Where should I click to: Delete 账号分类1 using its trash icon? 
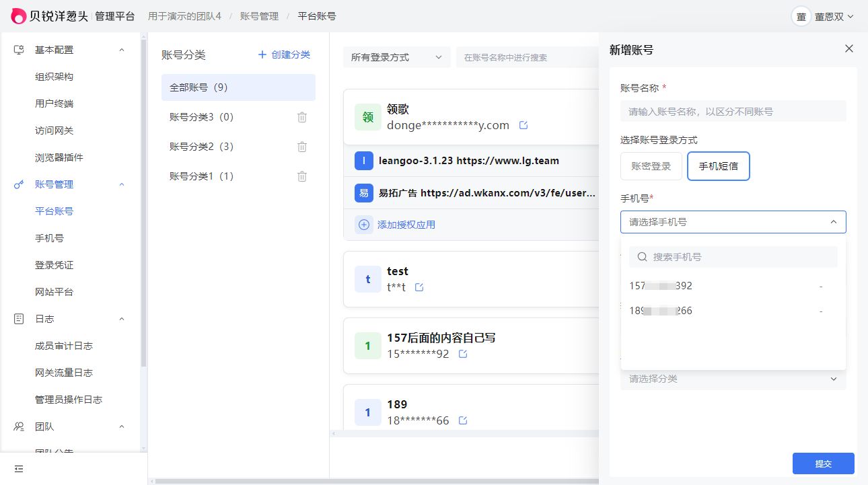302,176
